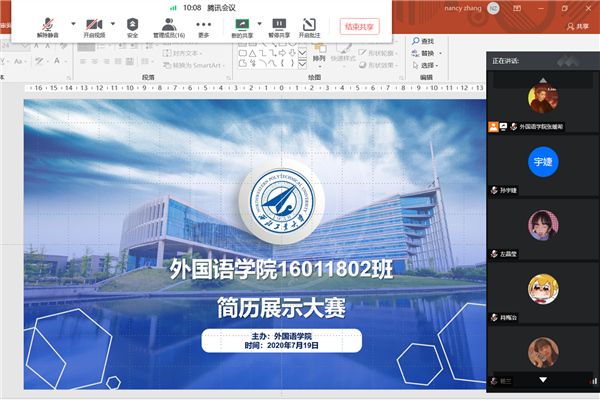Pause sharing with 暂停共享
600x400 pixels.
279,26
